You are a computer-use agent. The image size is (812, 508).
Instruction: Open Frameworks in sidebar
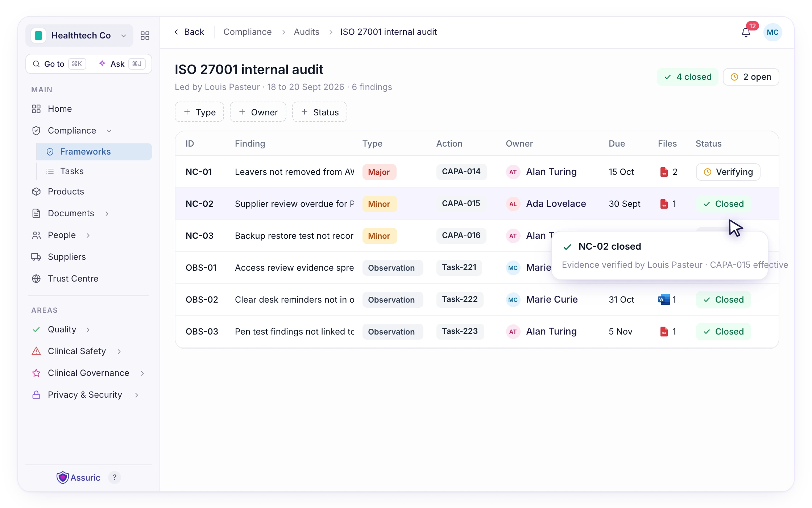click(94, 152)
